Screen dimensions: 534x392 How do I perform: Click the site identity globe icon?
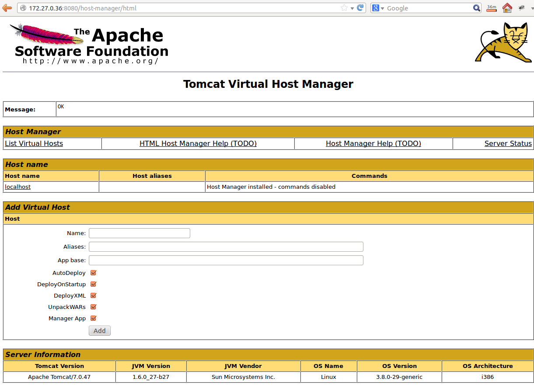click(x=23, y=8)
